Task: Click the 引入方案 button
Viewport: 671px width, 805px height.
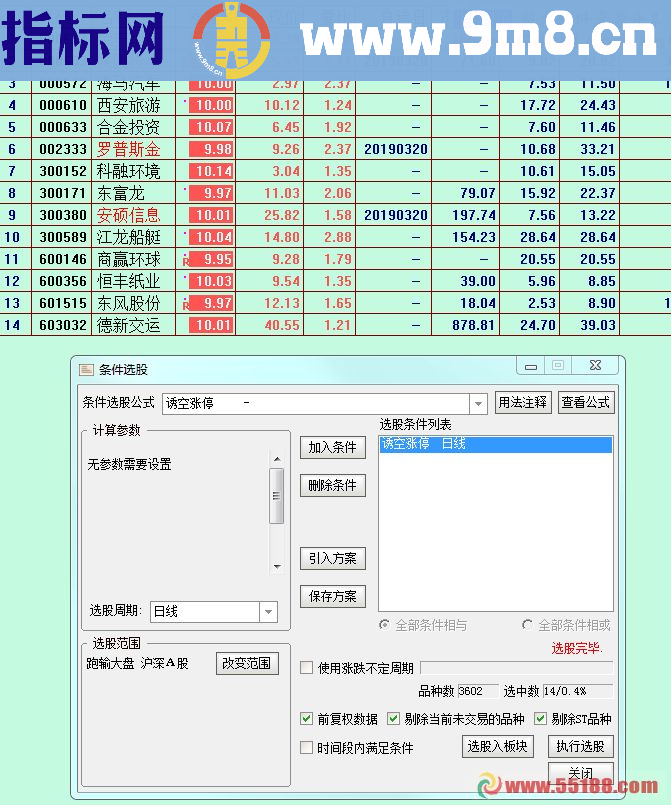Action: click(333, 559)
